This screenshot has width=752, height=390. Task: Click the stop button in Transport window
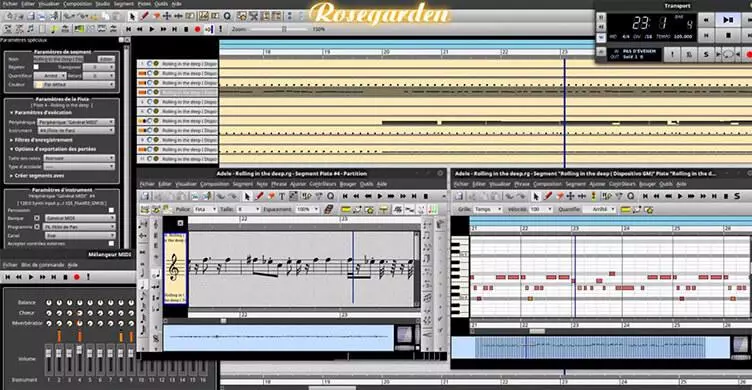pyautogui.click(x=728, y=35)
